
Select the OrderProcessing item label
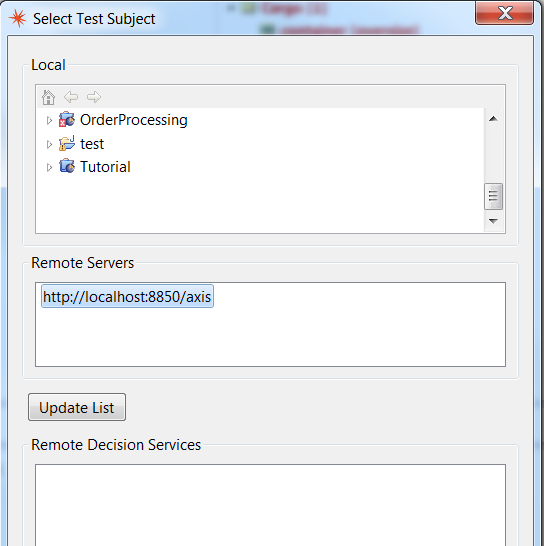[134, 120]
